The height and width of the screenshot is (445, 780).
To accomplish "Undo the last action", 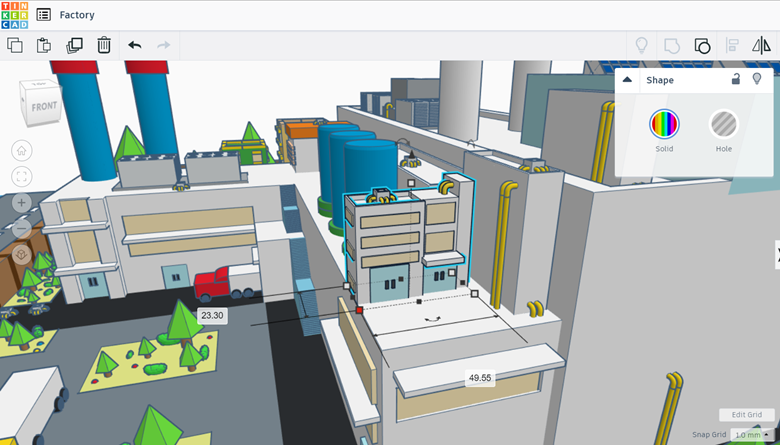I will tap(135, 45).
